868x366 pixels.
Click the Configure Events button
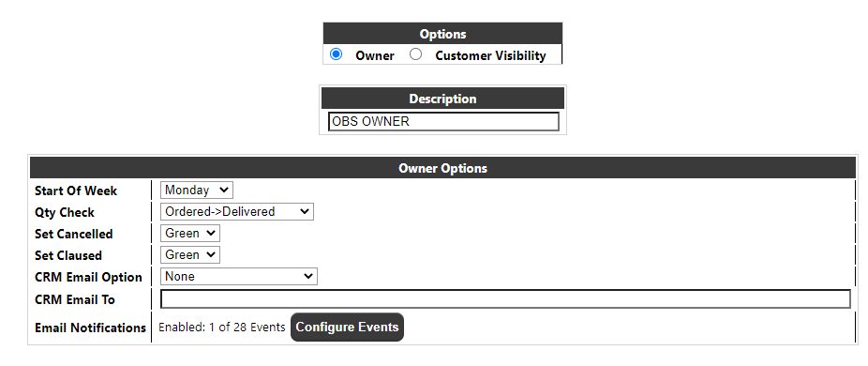point(347,328)
